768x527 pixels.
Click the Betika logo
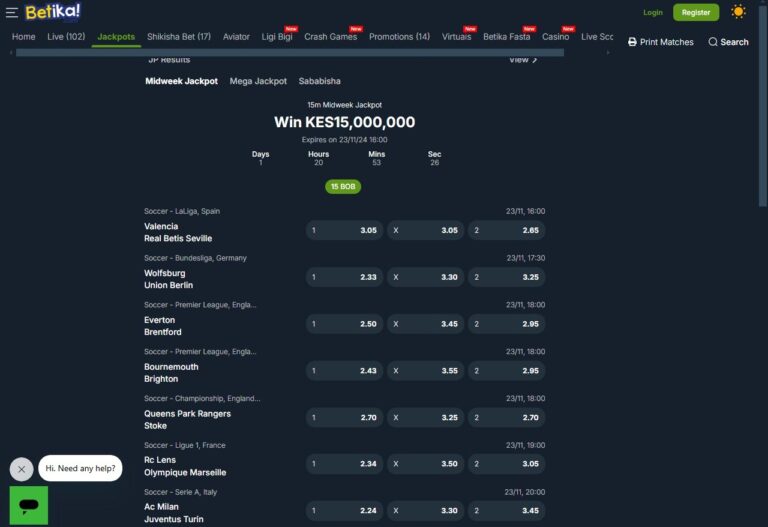pos(53,12)
